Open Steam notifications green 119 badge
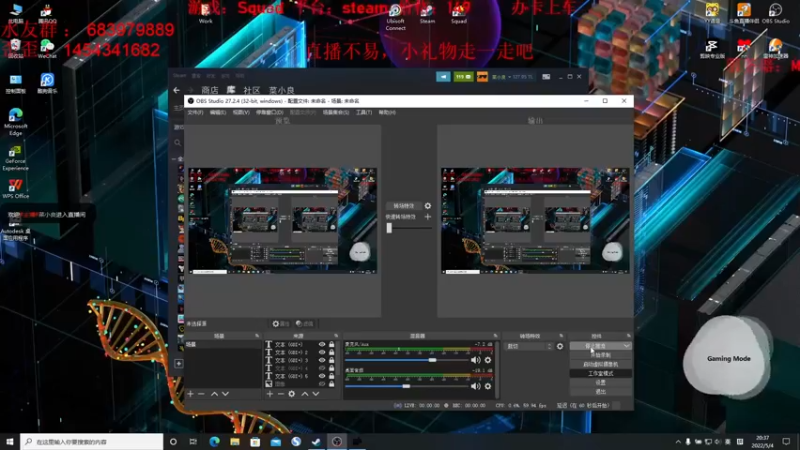The height and width of the screenshot is (450, 800). 463,77
